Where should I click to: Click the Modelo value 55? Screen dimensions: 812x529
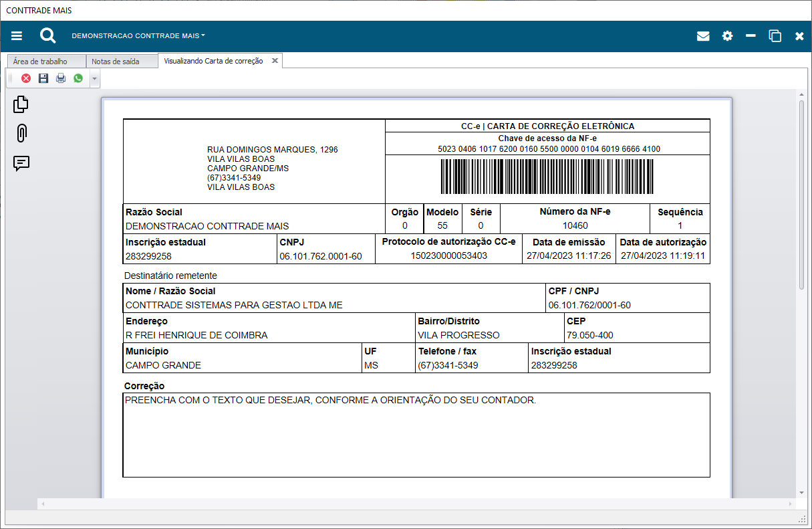click(442, 226)
